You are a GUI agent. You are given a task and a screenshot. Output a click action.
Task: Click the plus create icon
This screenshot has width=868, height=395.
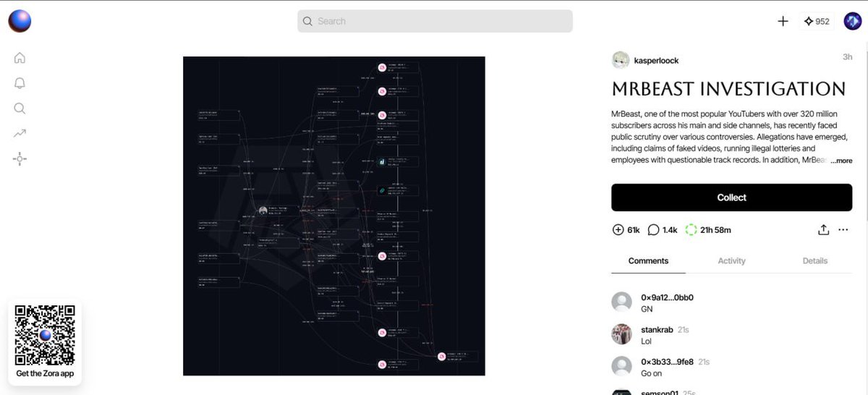point(783,21)
